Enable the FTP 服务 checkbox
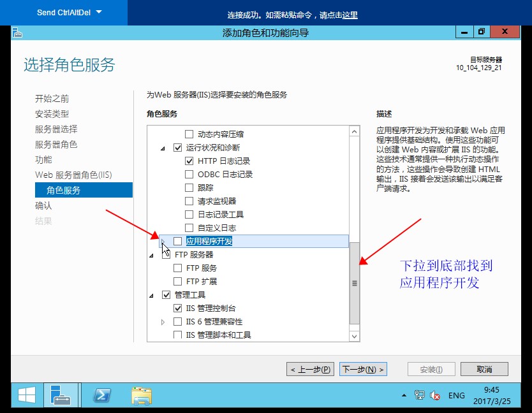 [177, 268]
